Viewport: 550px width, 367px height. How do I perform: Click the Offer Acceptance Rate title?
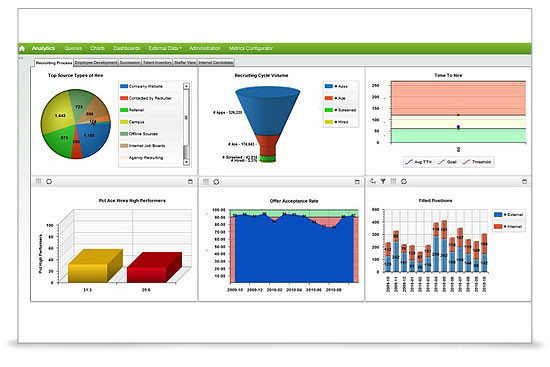(294, 201)
